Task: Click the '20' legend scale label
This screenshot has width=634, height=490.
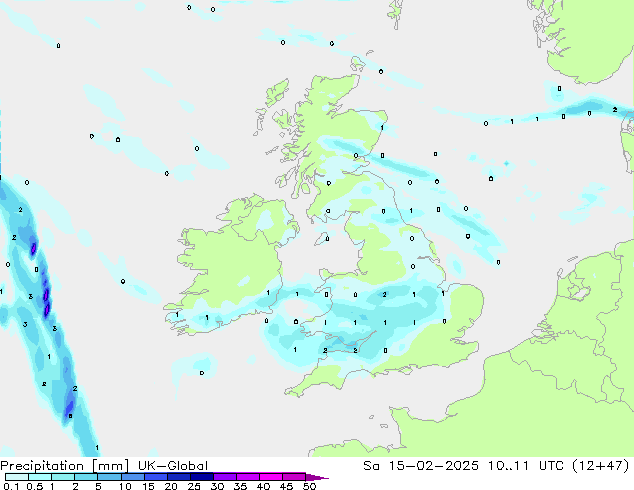Action: point(171,486)
